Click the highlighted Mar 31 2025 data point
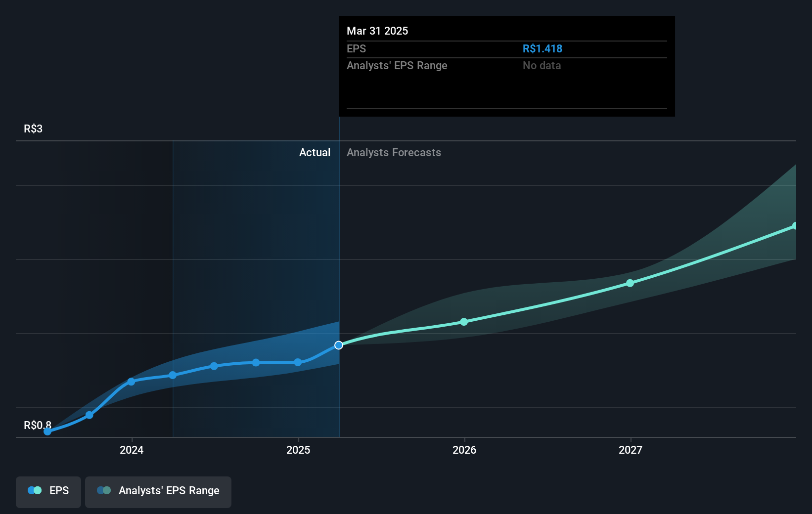 pyautogui.click(x=339, y=345)
